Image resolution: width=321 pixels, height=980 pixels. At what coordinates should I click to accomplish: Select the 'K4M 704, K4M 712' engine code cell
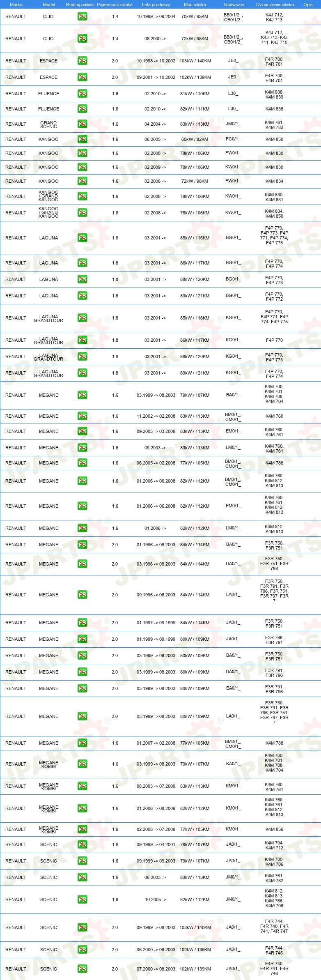pos(274,845)
